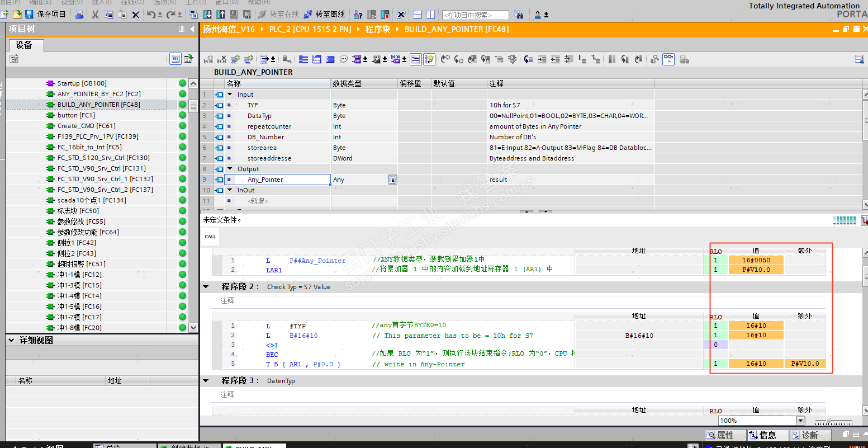Click the outdent line icon
Screen dimensions: 868x448
[555, 59]
